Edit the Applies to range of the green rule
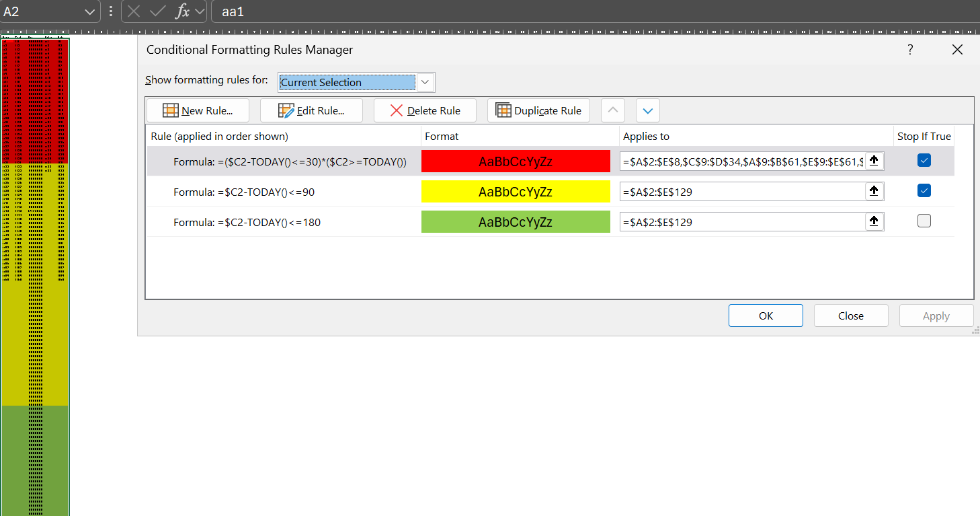980x516 pixels. (743, 222)
